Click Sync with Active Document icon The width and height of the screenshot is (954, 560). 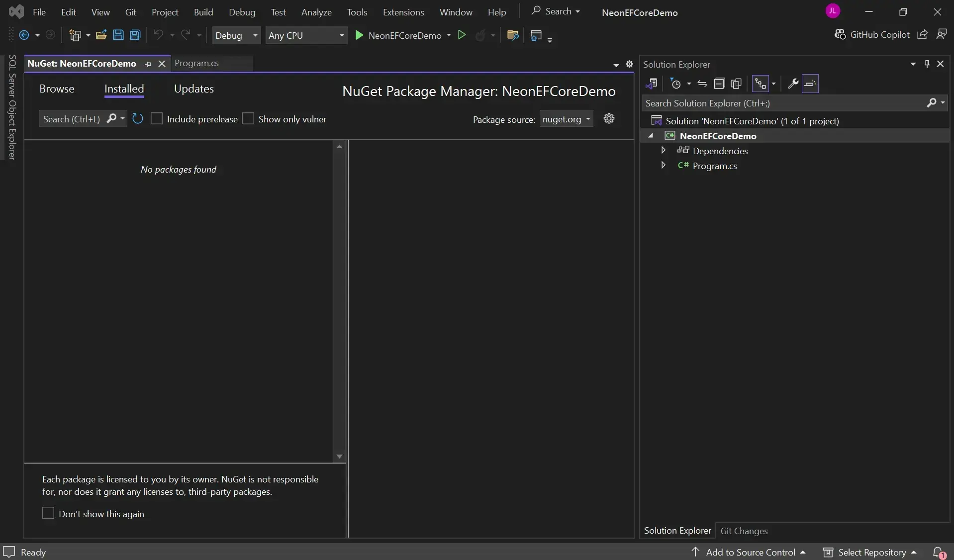(x=702, y=84)
